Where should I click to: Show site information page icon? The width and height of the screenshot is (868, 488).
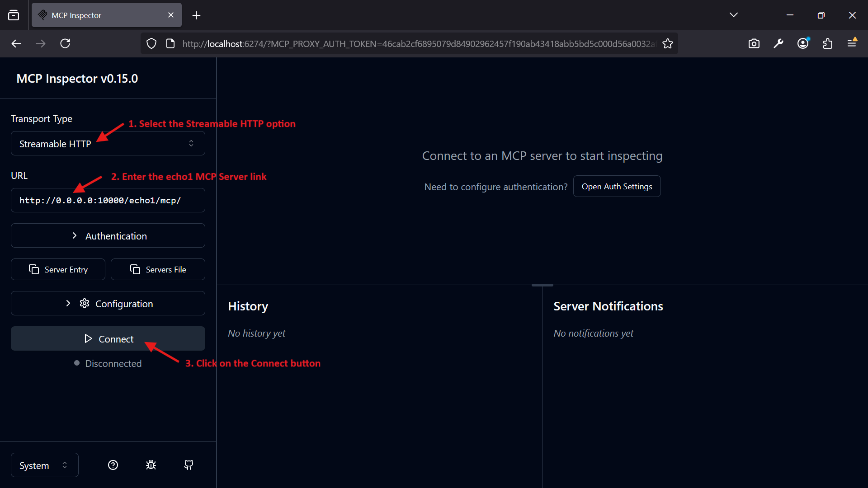click(x=170, y=43)
